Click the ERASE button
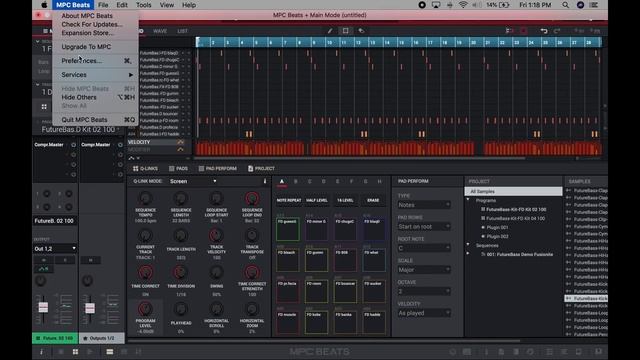This screenshot has width=640, height=360. (373, 200)
